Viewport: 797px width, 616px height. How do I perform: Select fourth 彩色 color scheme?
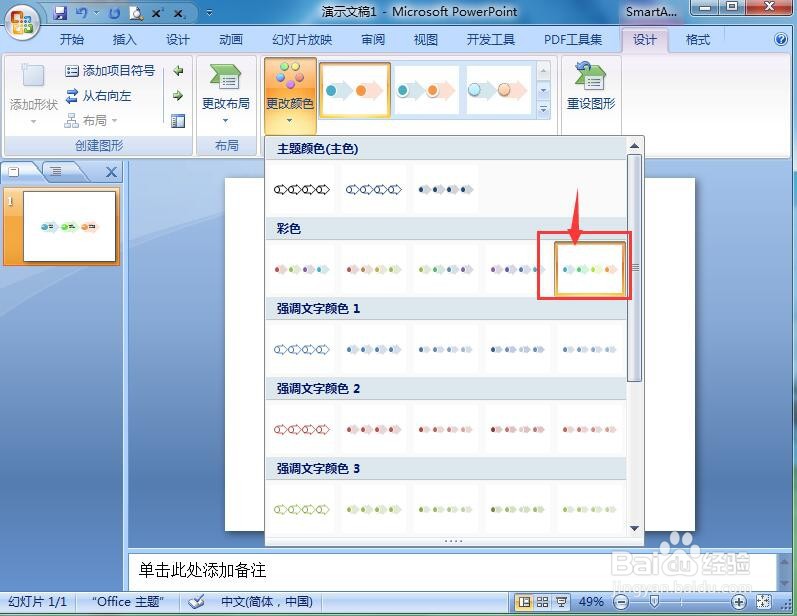click(518, 269)
